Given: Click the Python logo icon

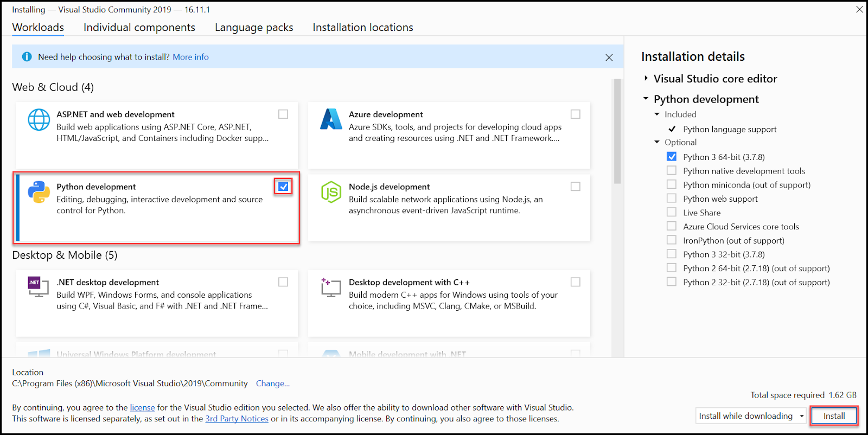Looking at the screenshot, I should [x=39, y=192].
